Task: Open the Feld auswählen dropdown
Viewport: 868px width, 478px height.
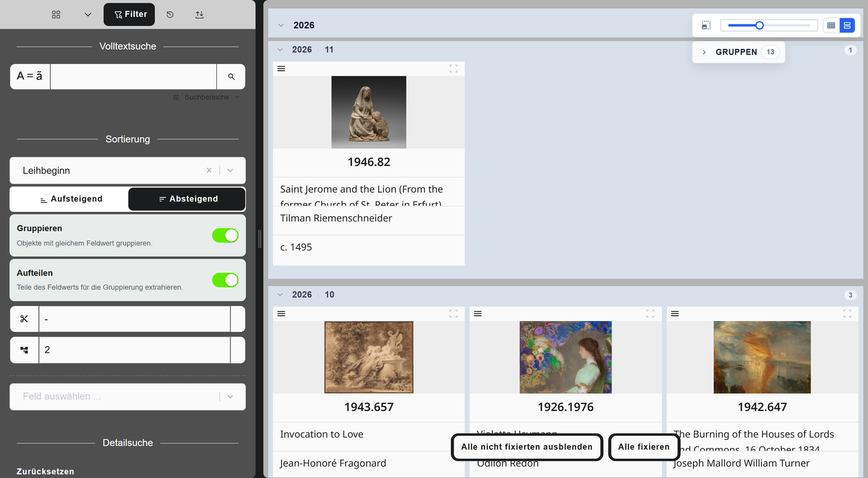Action: (128, 396)
